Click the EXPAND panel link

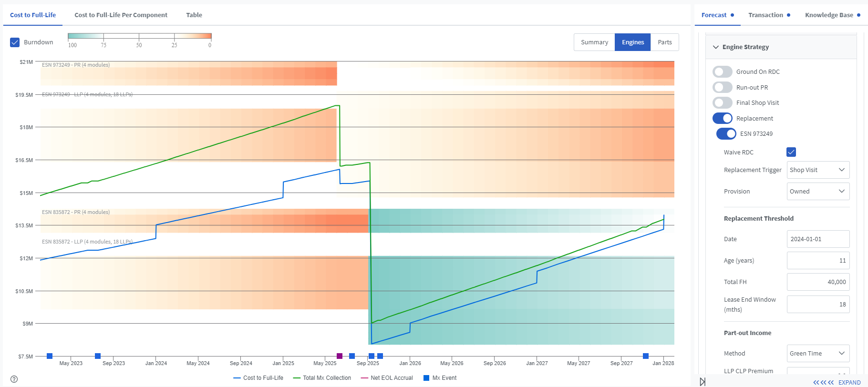pos(849,382)
